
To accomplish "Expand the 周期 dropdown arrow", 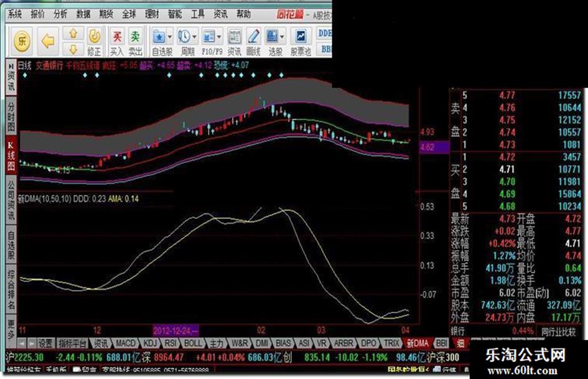I will (x=195, y=37).
